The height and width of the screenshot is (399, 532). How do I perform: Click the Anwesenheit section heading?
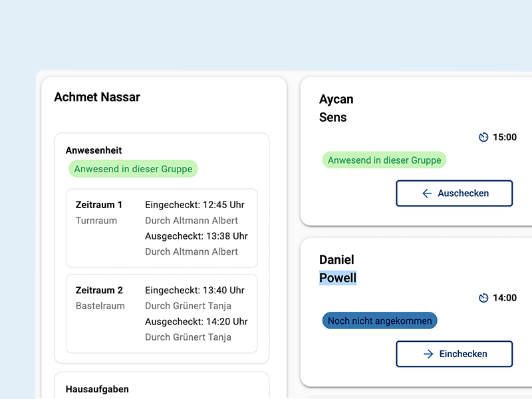(94, 150)
